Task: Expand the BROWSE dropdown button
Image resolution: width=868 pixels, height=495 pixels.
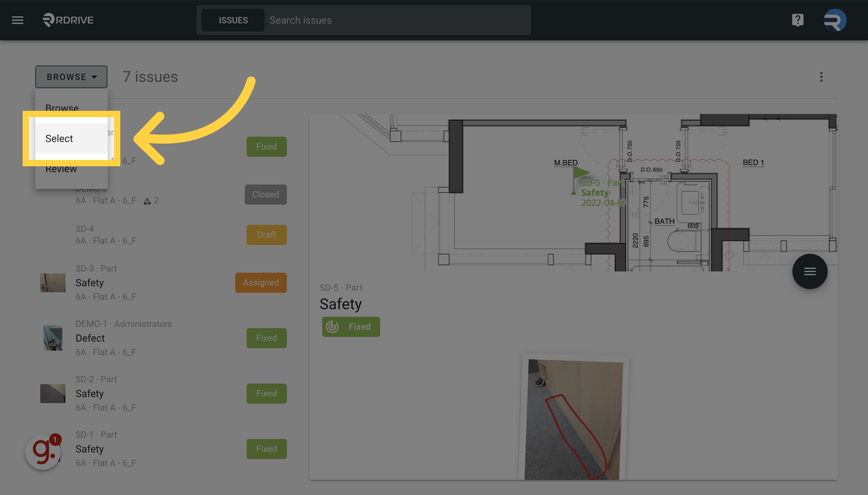Action: (71, 77)
